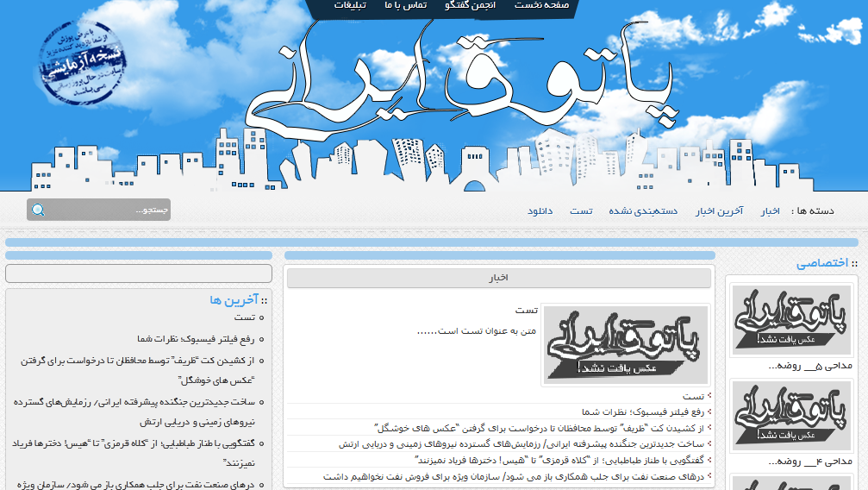Open انجمن گفتگو from top menu
The image size is (868, 490).
coord(471,5)
